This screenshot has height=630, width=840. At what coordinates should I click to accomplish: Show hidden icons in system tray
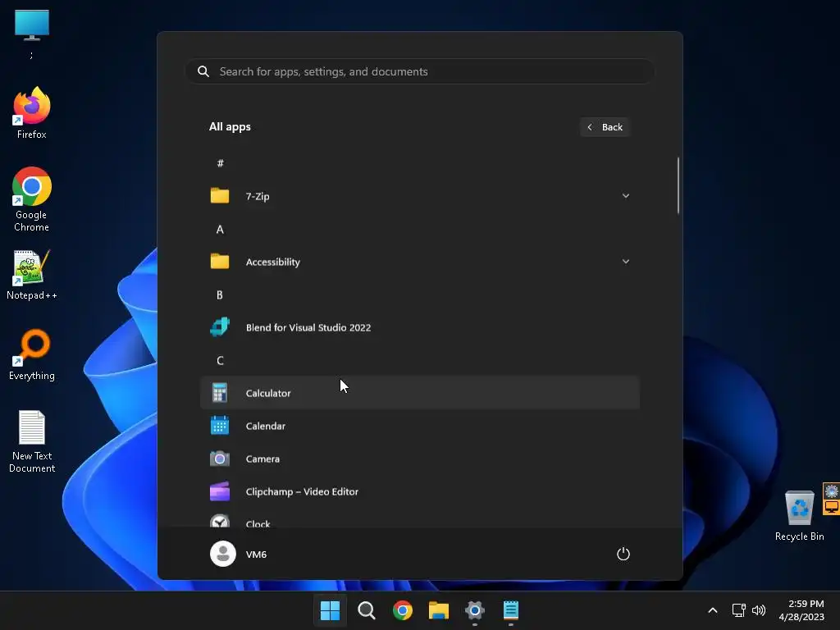pyautogui.click(x=713, y=610)
